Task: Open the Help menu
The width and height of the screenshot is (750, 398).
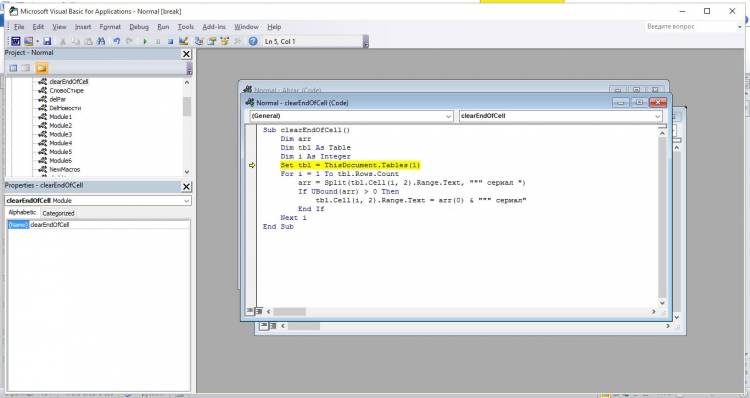Action: (274, 27)
